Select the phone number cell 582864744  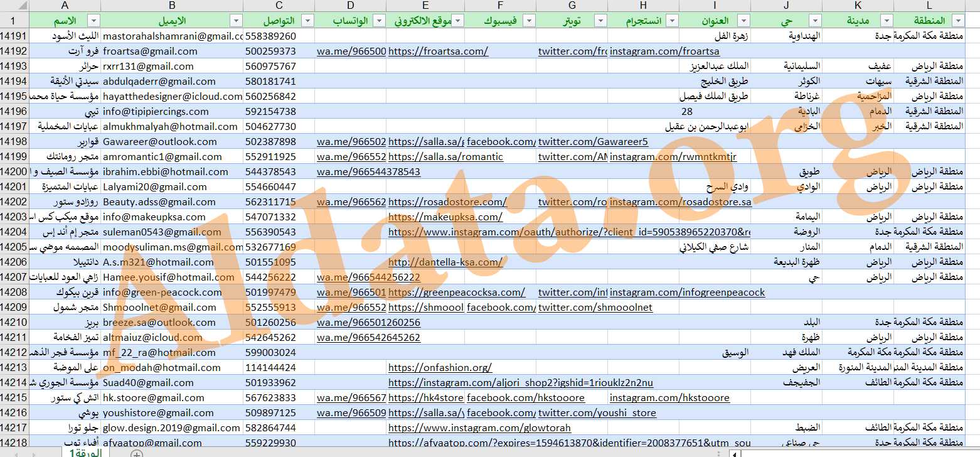tap(279, 427)
